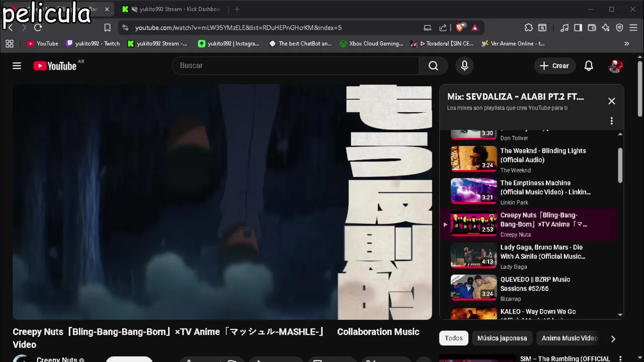Open site settings icon in address bar
This screenshot has height=362, width=644.
point(125,28)
